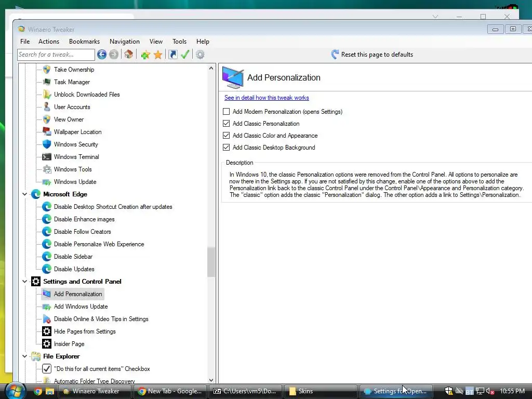Open the Help menu
The image size is (532, 399).
tap(203, 42)
